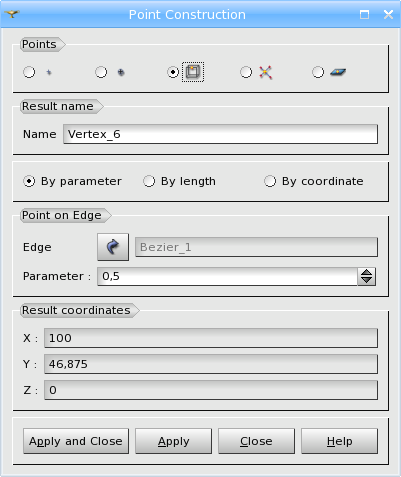401x477 pixels.
Task: Click the Edge field showing Bezier_1
Action: [256, 247]
